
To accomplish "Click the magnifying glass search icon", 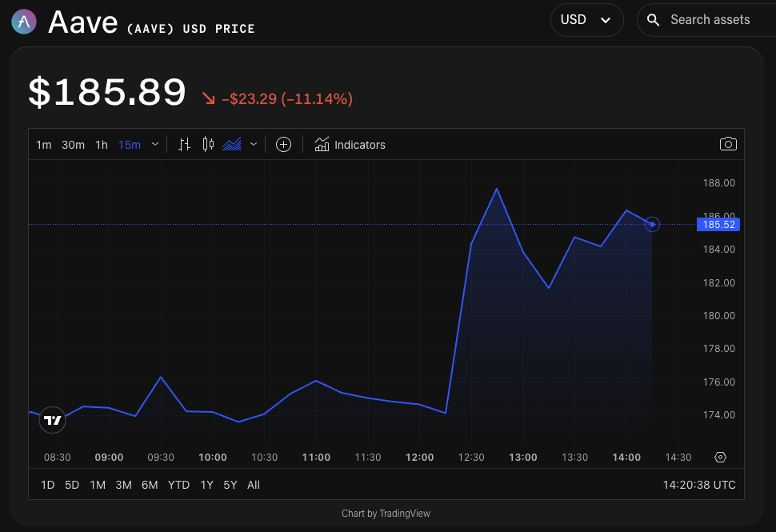I will pos(654,19).
